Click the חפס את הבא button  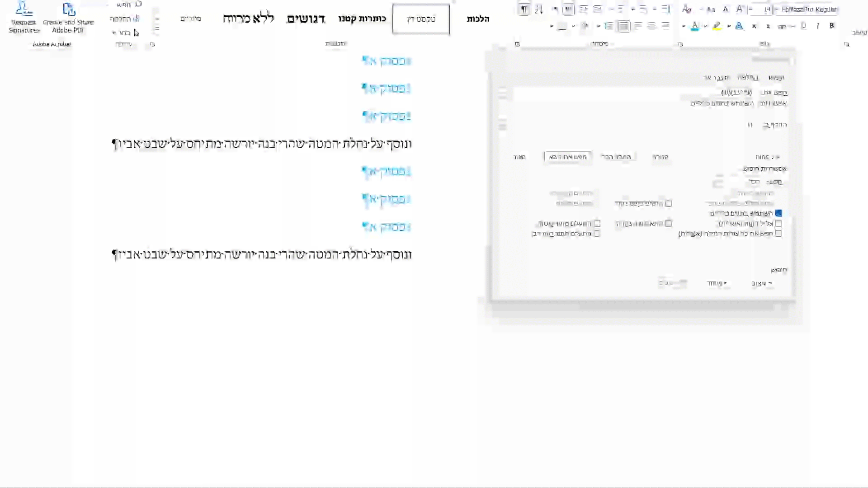coord(566,157)
